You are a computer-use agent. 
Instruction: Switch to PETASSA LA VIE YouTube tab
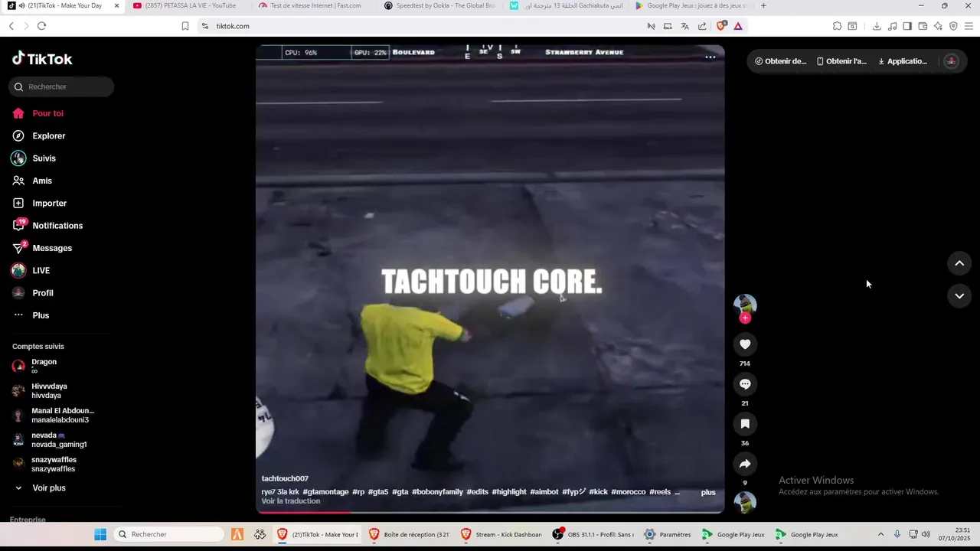tap(188, 6)
